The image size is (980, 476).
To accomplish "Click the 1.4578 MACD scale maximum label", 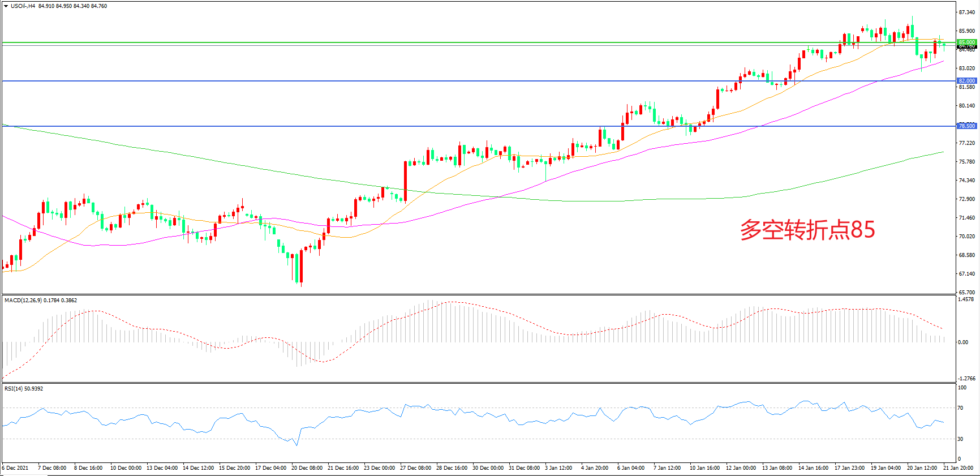I will coord(965,299).
